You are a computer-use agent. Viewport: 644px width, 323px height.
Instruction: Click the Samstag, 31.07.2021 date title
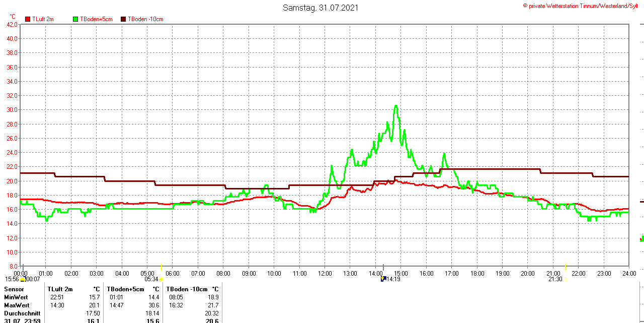[320, 8]
